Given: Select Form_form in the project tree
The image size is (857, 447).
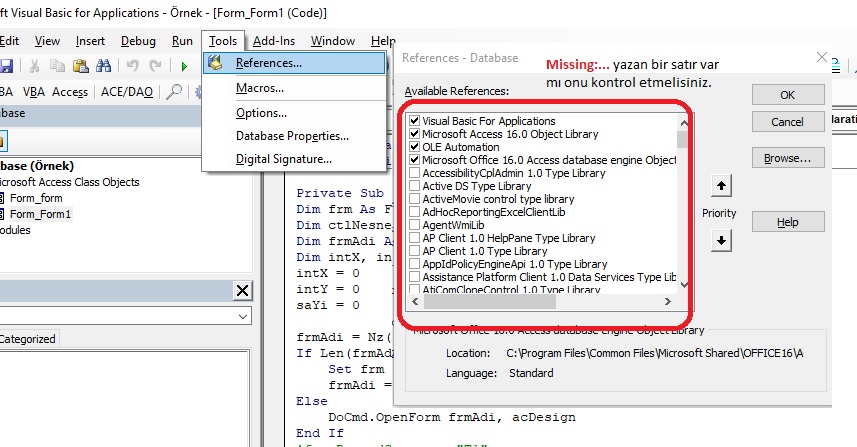Looking at the screenshot, I should (36, 198).
